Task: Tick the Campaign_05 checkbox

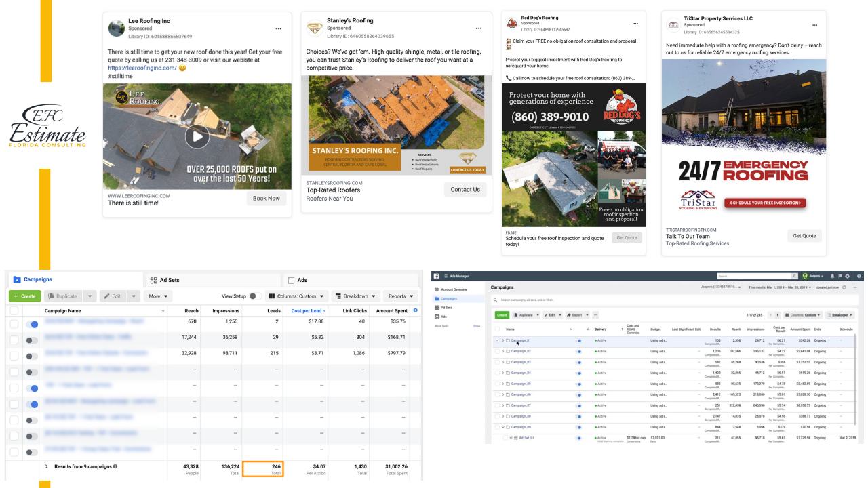Action: 496,384
